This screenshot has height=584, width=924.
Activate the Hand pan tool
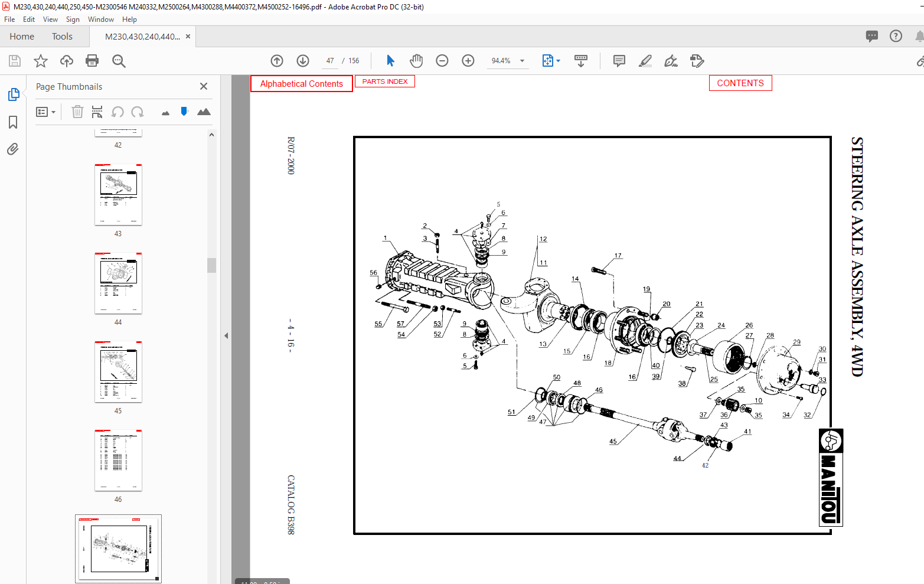click(416, 61)
